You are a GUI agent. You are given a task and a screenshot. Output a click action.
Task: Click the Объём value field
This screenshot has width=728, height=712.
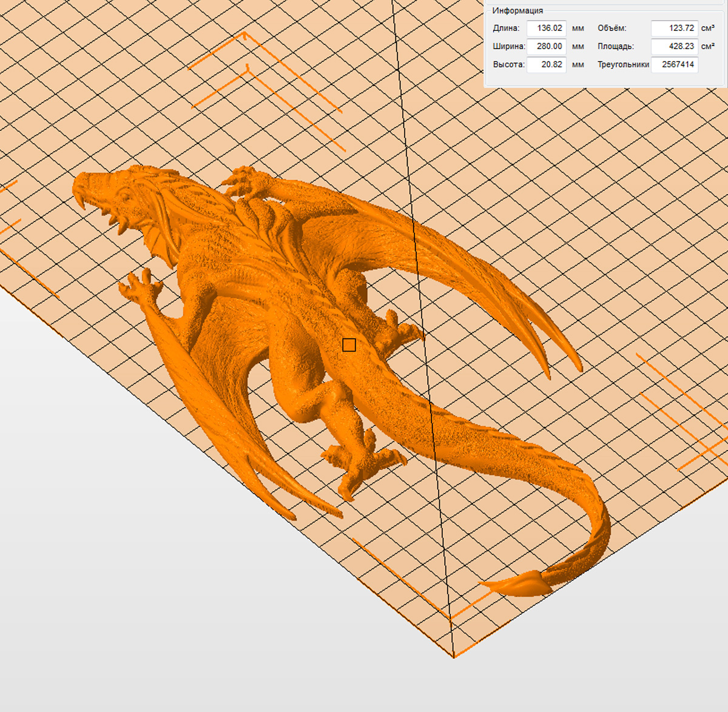(674, 28)
